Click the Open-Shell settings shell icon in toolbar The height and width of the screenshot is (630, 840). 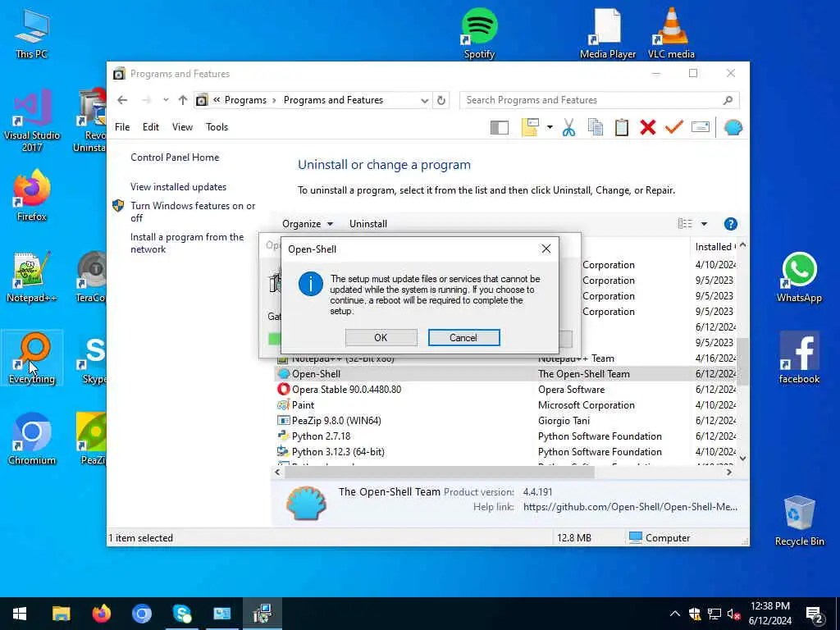[x=733, y=127]
